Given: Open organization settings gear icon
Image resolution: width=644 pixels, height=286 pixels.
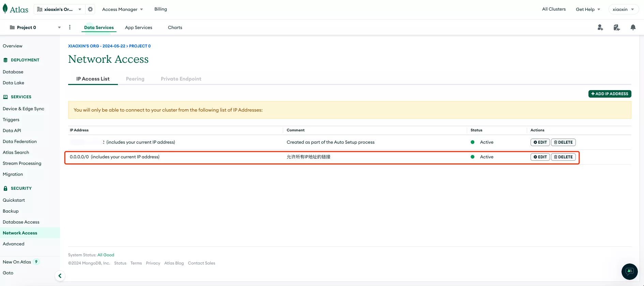Looking at the screenshot, I should tap(90, 9).
